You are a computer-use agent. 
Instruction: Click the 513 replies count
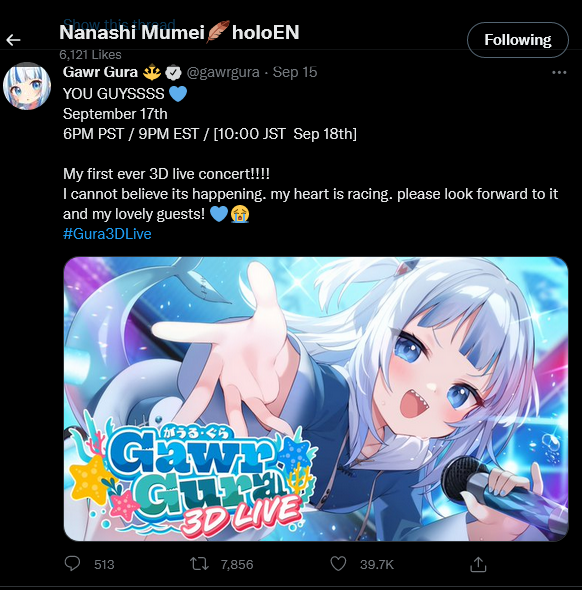(104, 564)
